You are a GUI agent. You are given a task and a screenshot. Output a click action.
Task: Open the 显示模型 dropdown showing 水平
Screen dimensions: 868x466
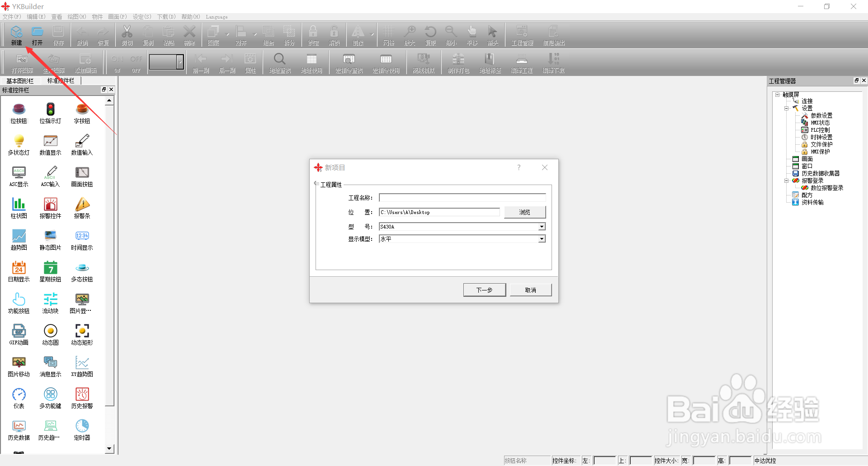(542, 239)
